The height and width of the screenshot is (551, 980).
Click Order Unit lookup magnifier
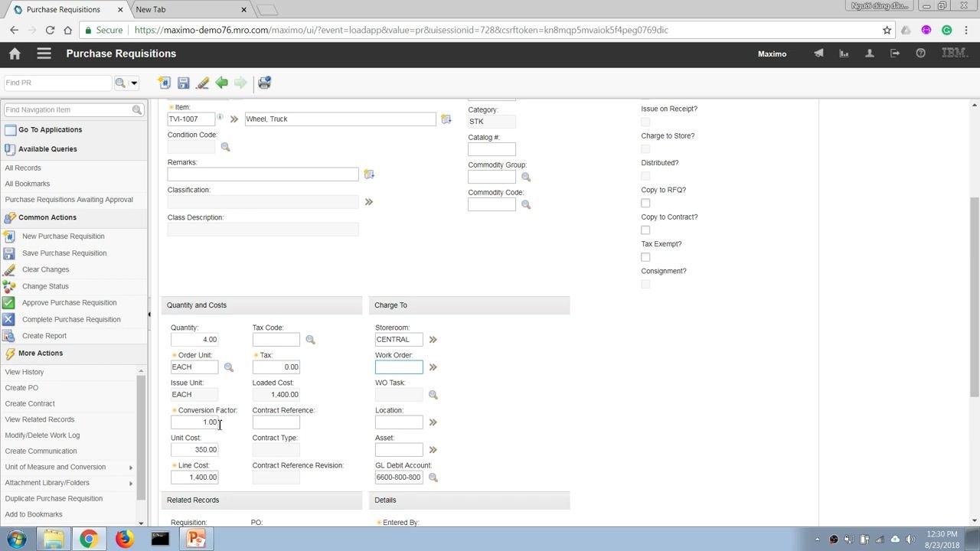pyautogui.click(x=228, y=367)
